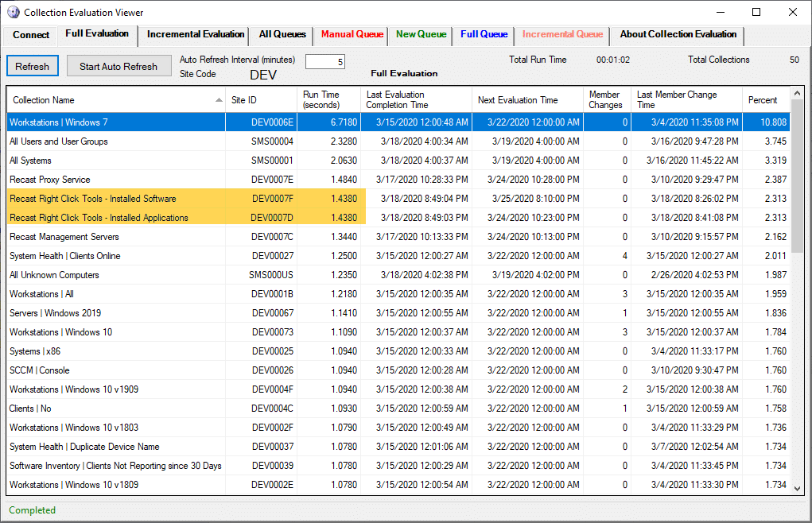Viewport: 812px width, 523px height.
Task: Open the Connect tab
Action: (x=29, y=35)
